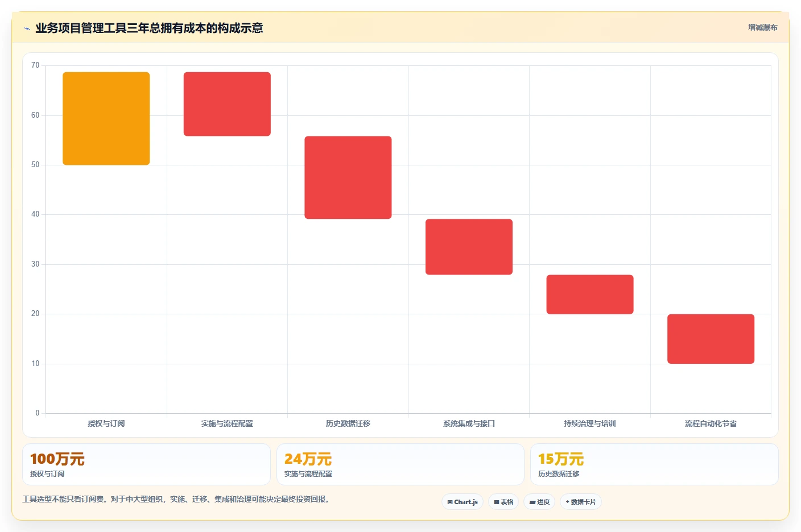801x532 pixels.
Task: Open the 数据卡片 chip
Action: coord(581,502)
